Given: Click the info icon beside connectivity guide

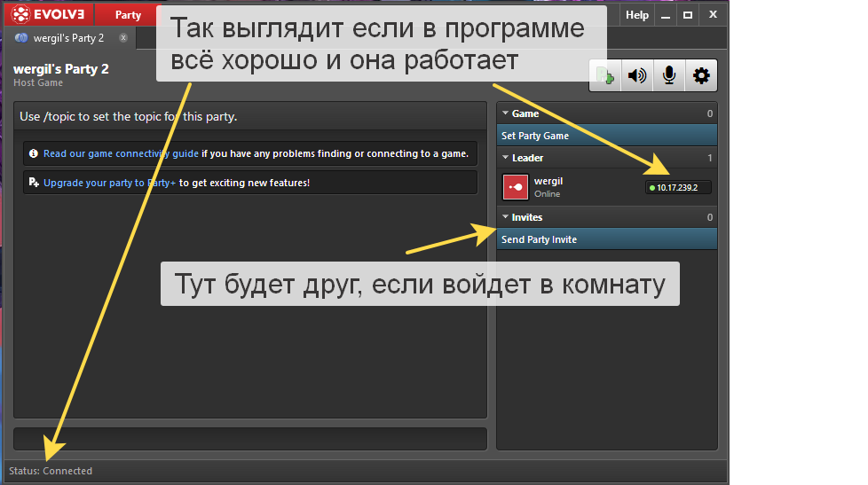Looking at the screenshot, I should (x=34, y=153).
